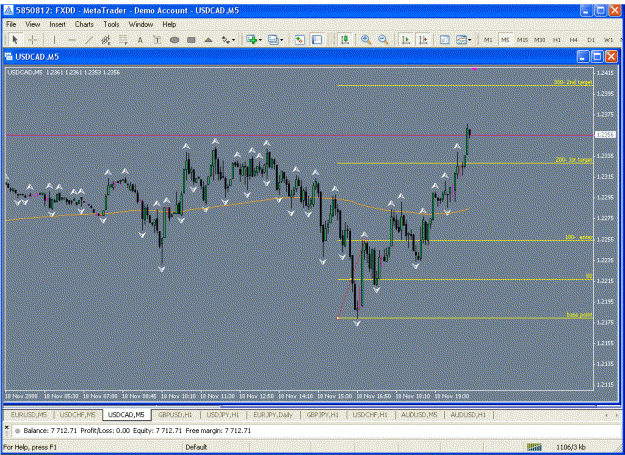This screenshot has height=455, width=625.
Task: Click the Balance account summary line
Action: click(138, 431)
